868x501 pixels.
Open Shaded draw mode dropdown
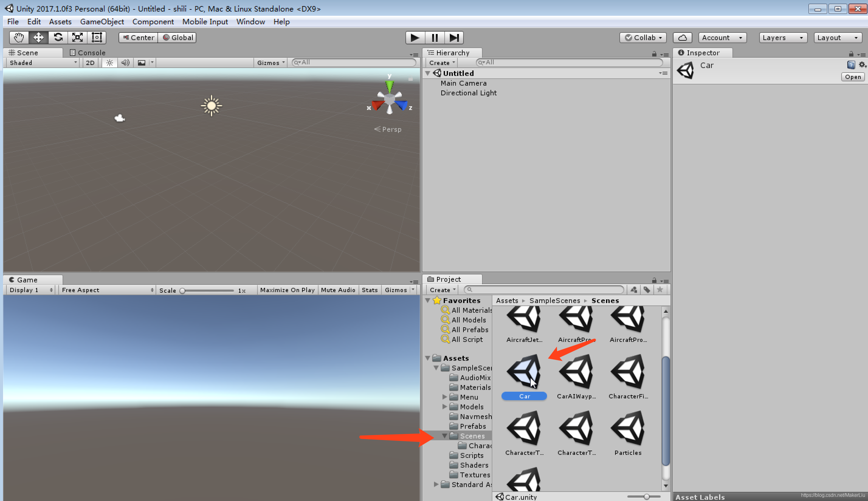43,63
